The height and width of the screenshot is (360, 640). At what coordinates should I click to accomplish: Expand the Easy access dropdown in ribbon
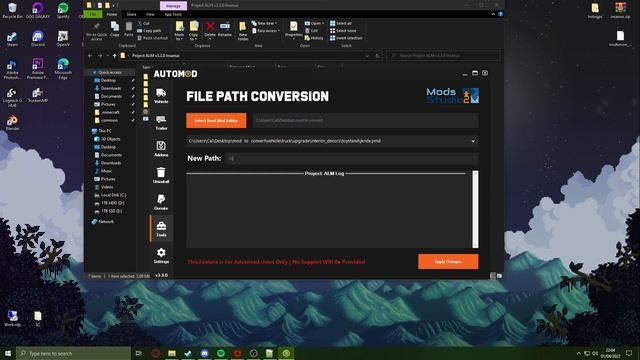coord(266,31)
